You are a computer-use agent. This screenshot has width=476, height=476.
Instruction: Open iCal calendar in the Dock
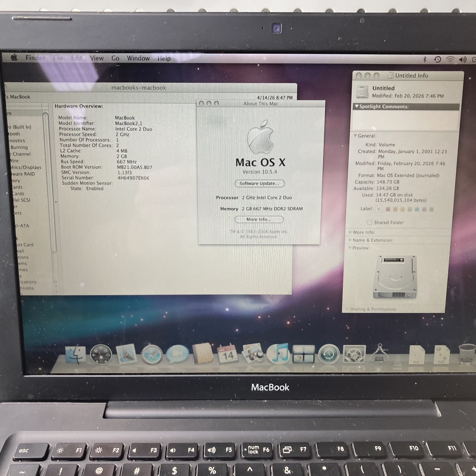coord(228,354)
